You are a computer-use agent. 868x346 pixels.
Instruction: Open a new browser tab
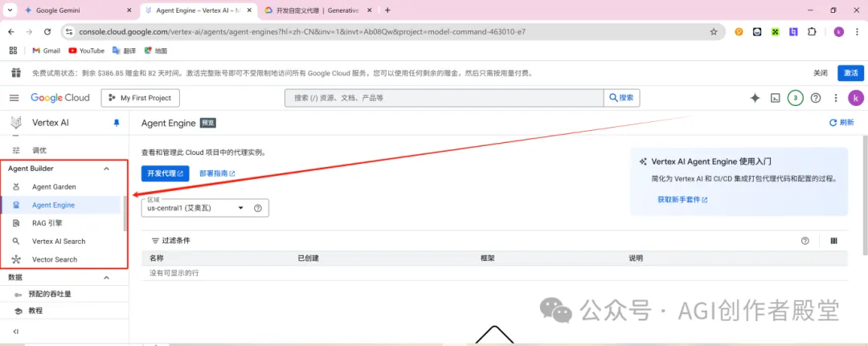click(387, 10)
